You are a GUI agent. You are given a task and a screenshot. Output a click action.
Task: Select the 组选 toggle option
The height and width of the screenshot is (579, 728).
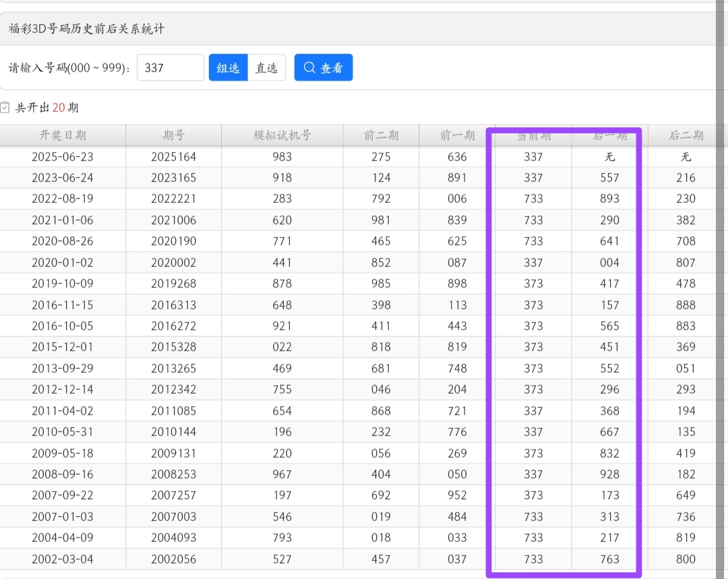tap(228, 68)
